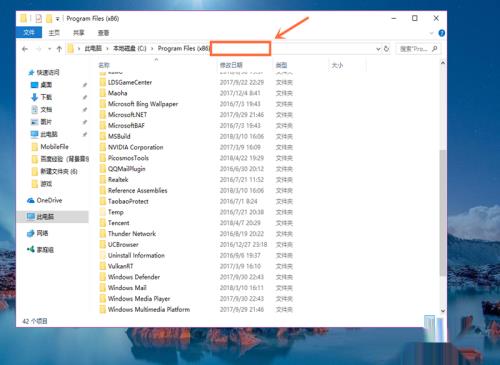500x365 pixels.
Task: Select the Tencent folder icon
Action: tap(103, 223)
